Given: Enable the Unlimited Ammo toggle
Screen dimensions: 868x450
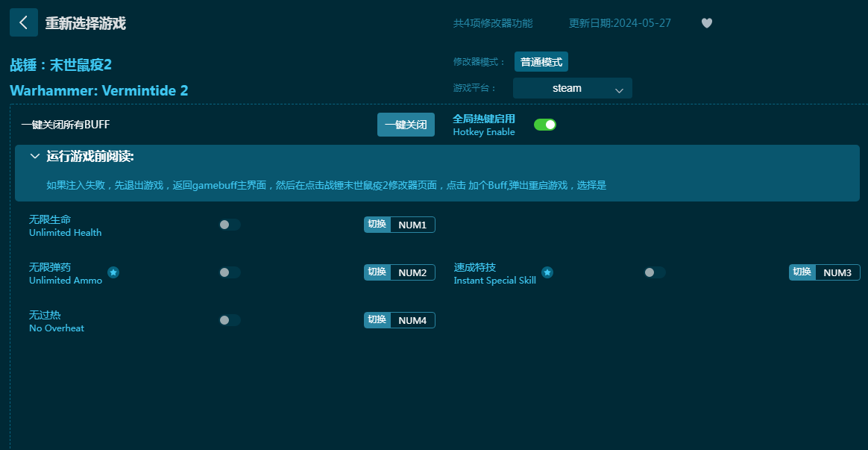Looking at the screenshot, I should pos(230,272).
